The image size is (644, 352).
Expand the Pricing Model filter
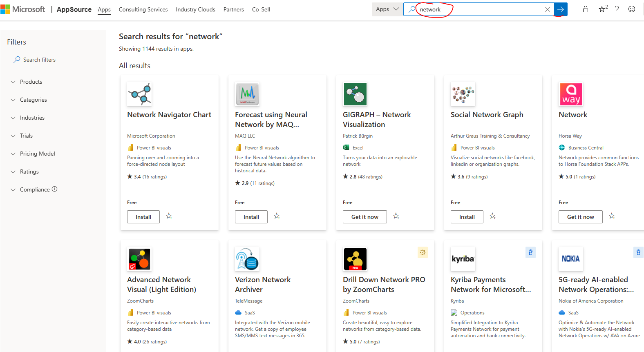pos(33,154)
